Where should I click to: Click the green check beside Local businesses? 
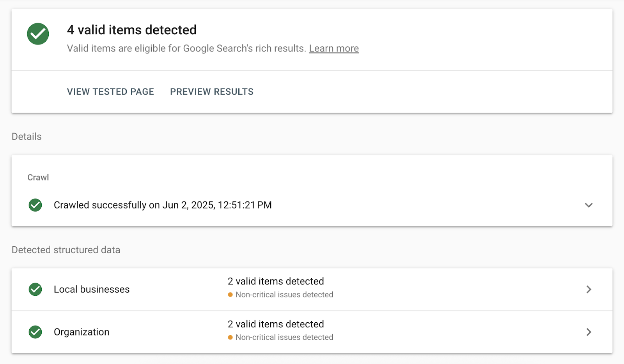click(35, 289)
